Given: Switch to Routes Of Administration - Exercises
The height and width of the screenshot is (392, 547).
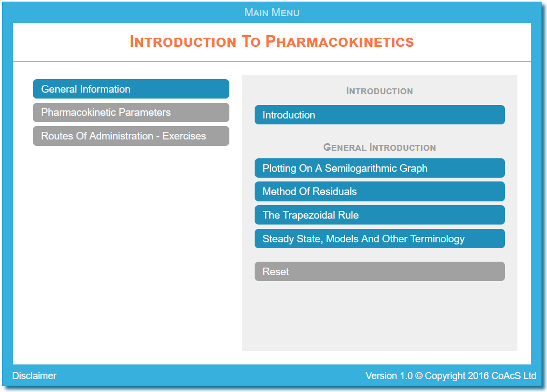Looking at the screenshot, I should pos(131,136).
